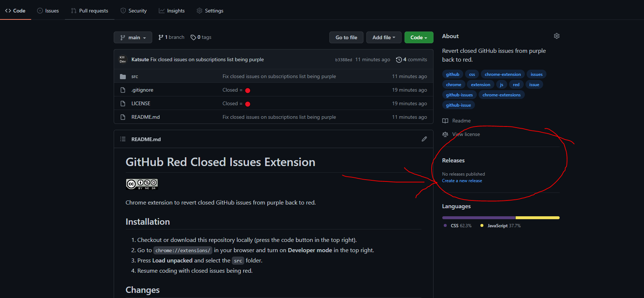
Task: Open the KttDev avatar icon
Action: pos(122,59)
